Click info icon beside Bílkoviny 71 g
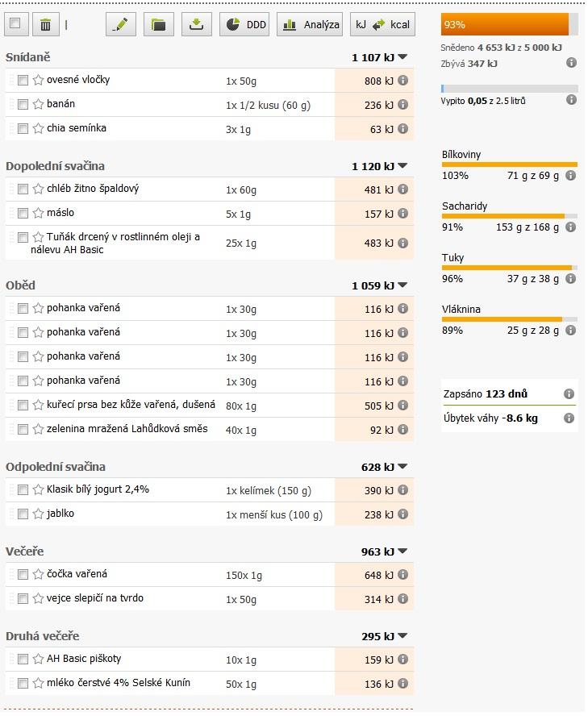The width and height of the screenshot is (588, 720). tap(570, 175)
